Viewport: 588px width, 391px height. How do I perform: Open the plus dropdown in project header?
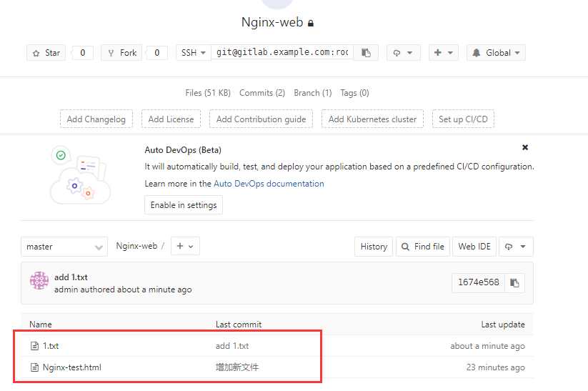pyautogui.click(x=444, y=53)
